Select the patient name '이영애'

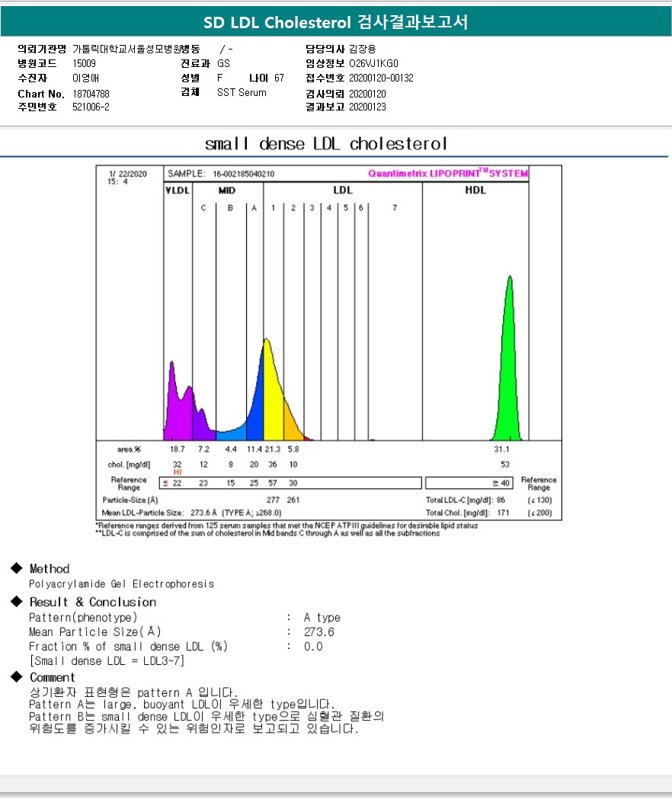[85, 78]
